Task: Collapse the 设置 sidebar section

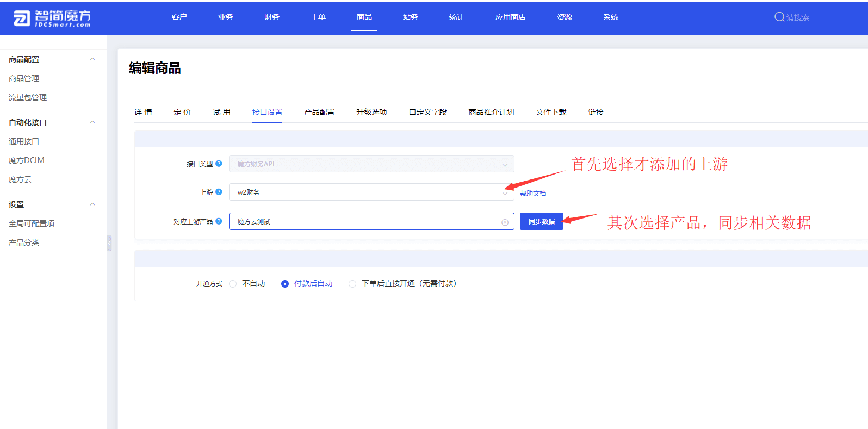Action: [92, 204]
